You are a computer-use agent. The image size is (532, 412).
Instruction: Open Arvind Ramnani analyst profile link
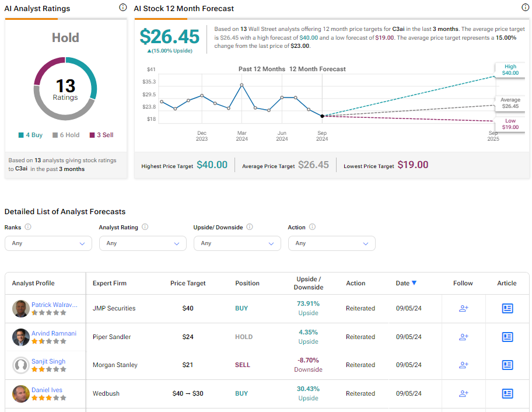pos(54,333)
